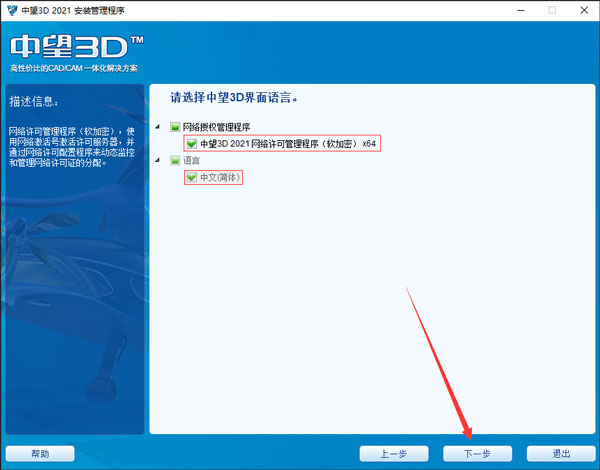Select the 中文(简体) language row text

pos(220,177)
